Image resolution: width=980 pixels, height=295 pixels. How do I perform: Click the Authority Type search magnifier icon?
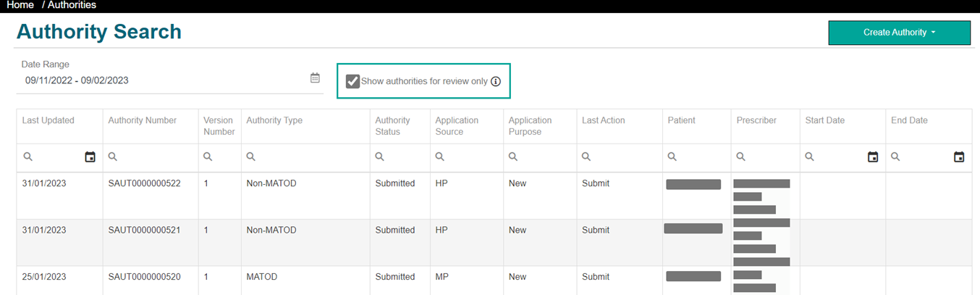click(251, 157)
